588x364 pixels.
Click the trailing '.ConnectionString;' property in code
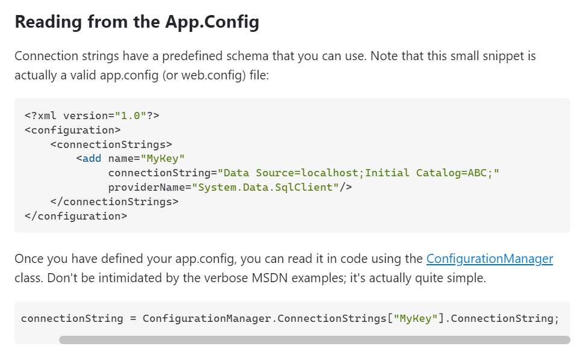point(502,318)
